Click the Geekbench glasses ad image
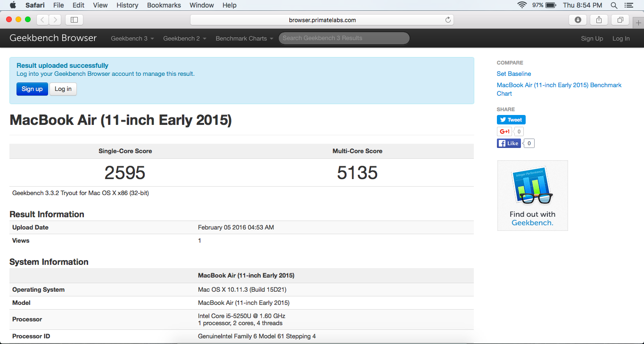The image size is (644, 344). [532, 186]
